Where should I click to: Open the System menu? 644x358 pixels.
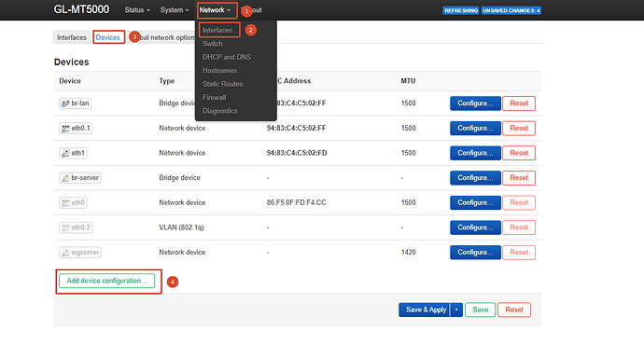point(175,10)
